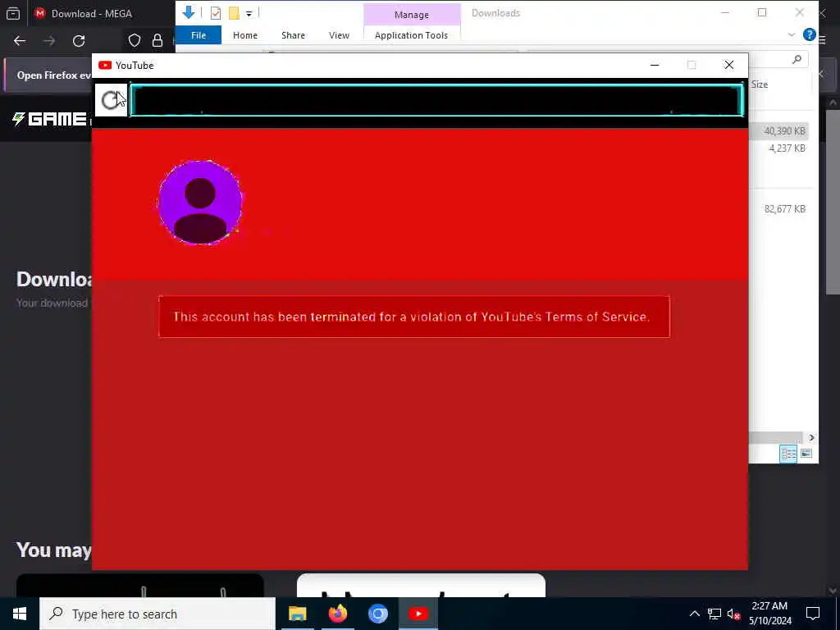Click the Firefox page vertical scrollbar thumb

tap(832, 202)
